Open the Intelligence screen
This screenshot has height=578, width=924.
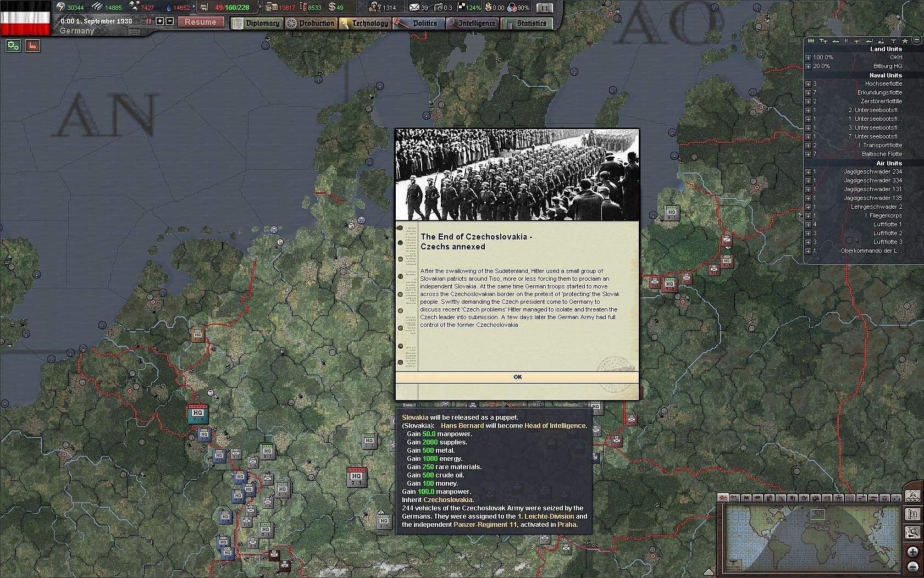pos(472,23)
